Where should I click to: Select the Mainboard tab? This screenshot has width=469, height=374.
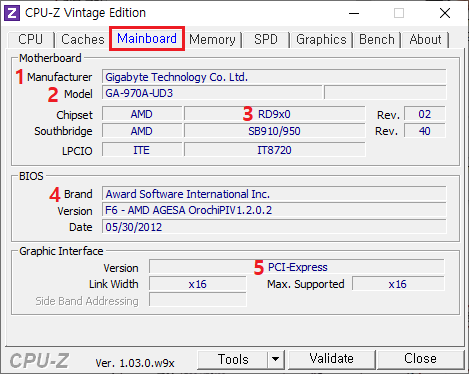pyautogui.click(x=147, y=39)
